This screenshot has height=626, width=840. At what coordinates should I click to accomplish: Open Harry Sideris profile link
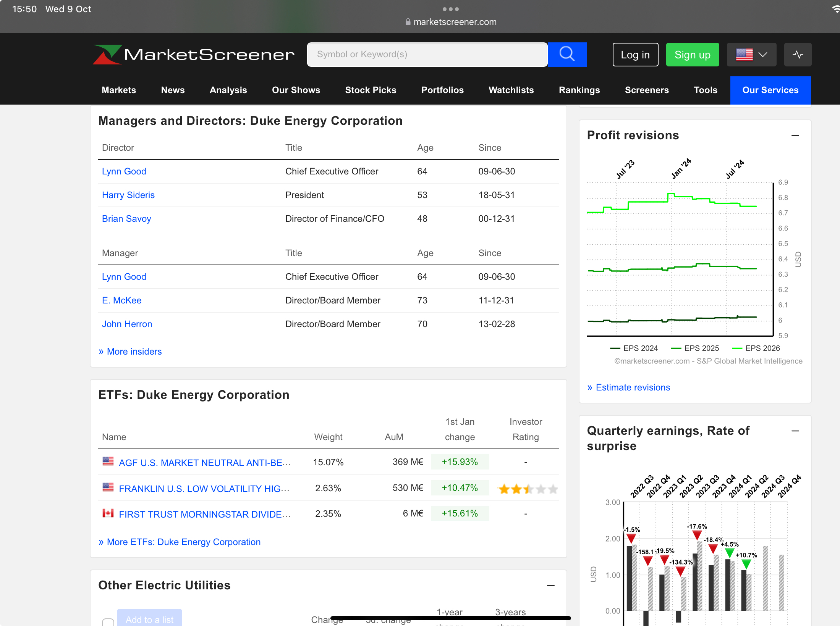click(x=128, y=195)
